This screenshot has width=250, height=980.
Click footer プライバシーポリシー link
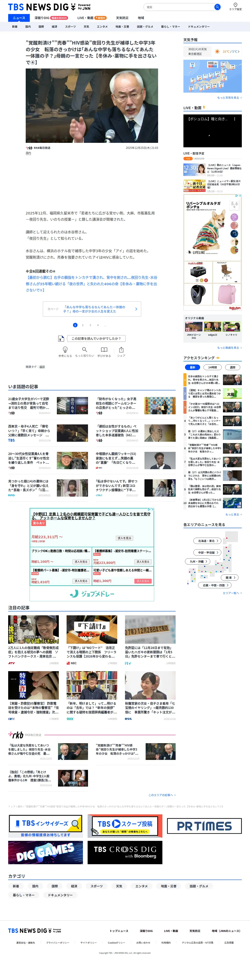coord(58,943)
